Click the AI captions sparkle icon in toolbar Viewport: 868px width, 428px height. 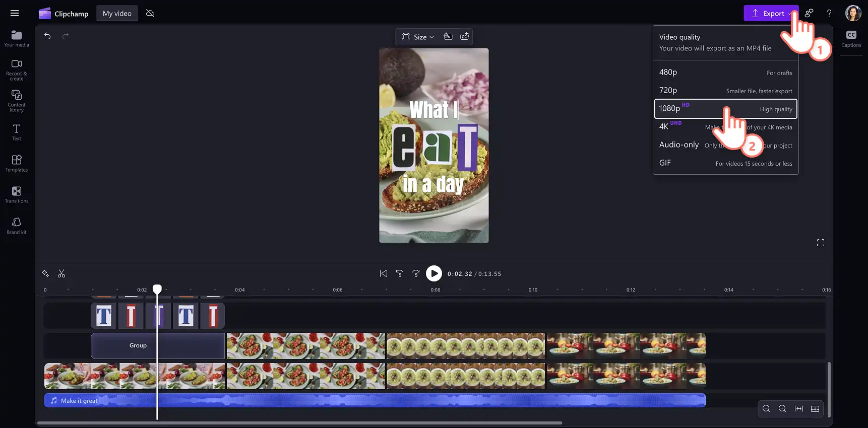465,36
